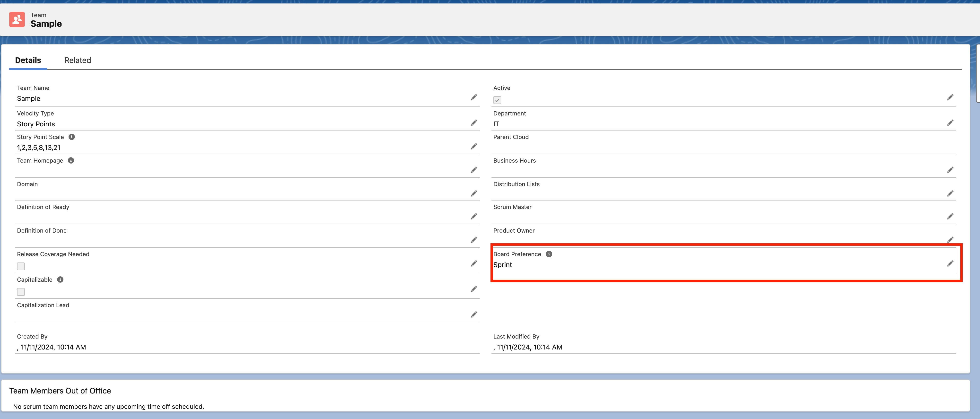Edit the Scrum Master field pencil
The height and width of the screenshot is (419, 980).
[950, 217]
